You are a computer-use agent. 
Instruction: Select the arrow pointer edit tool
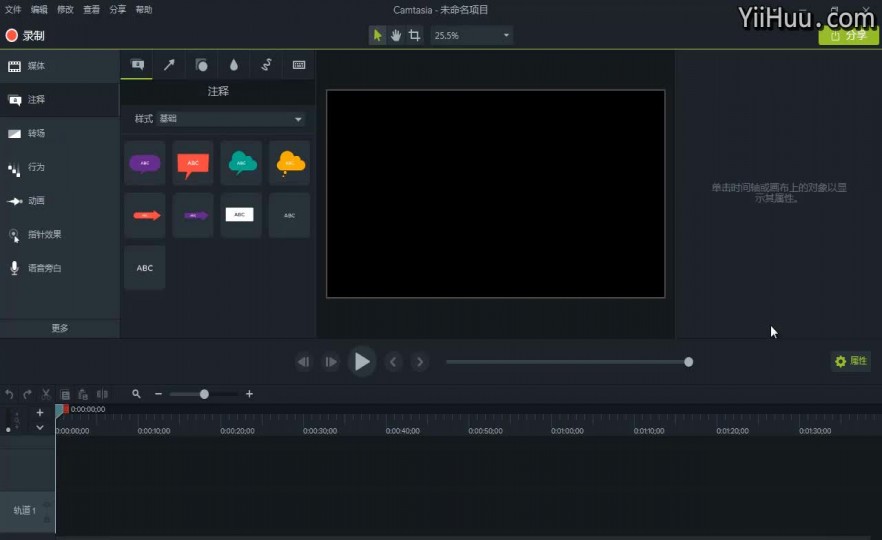[377, 35]
